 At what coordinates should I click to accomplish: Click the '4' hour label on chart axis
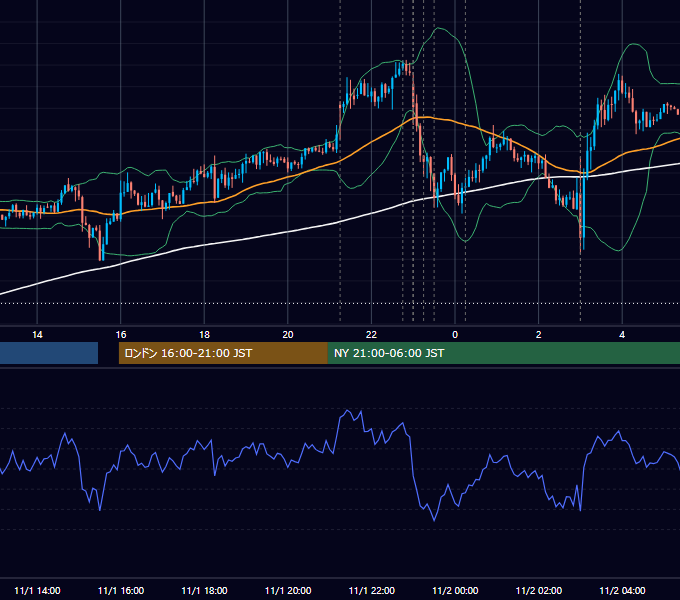coord(622,335)
